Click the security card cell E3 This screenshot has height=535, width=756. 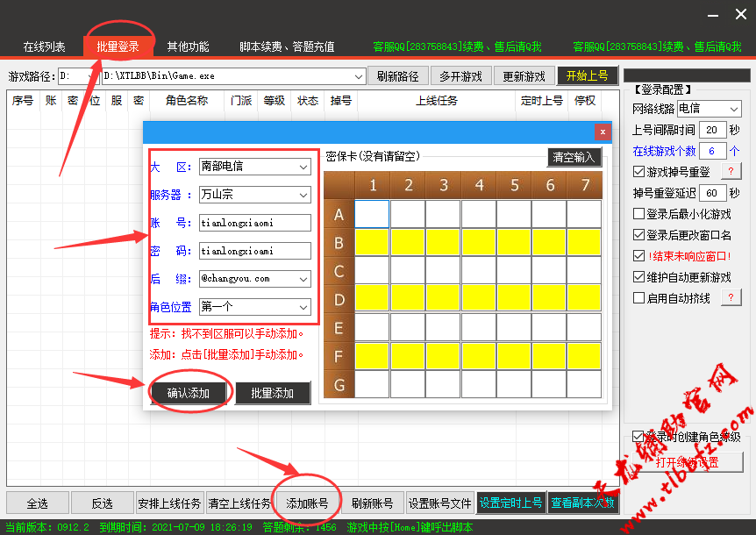point(443,327)
